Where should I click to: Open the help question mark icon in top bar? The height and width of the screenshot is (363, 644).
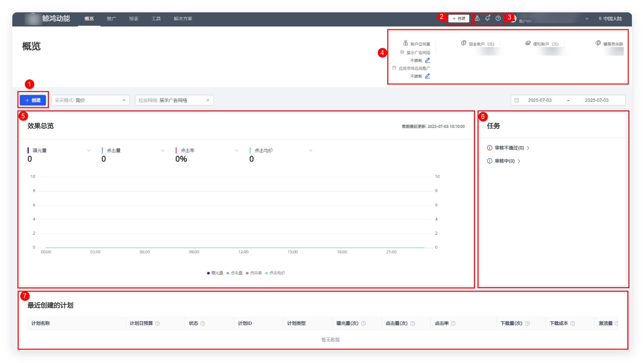pos(498,19)
